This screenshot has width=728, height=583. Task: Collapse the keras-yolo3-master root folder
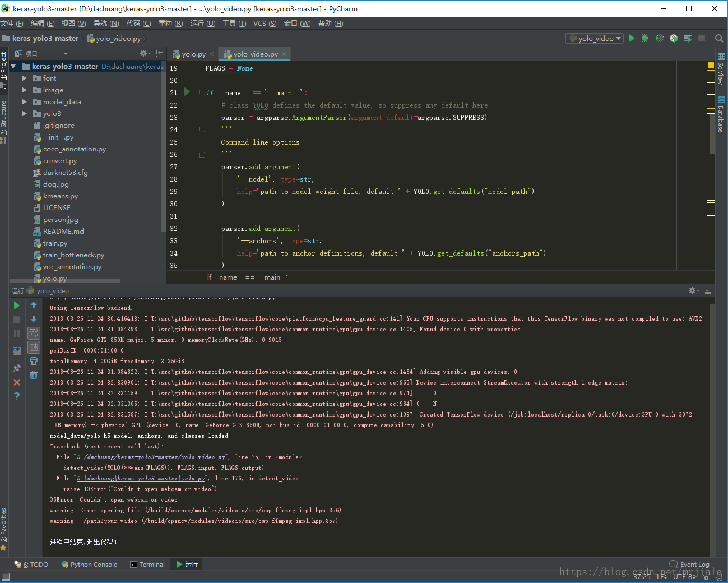[x=13, y=66]
